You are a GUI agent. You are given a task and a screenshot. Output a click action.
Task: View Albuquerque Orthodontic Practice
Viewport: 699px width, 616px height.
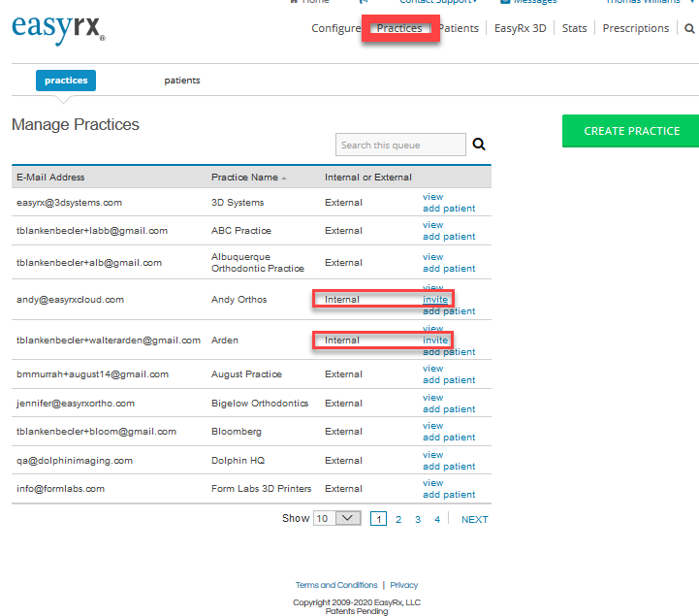click(x=432, y=257)
